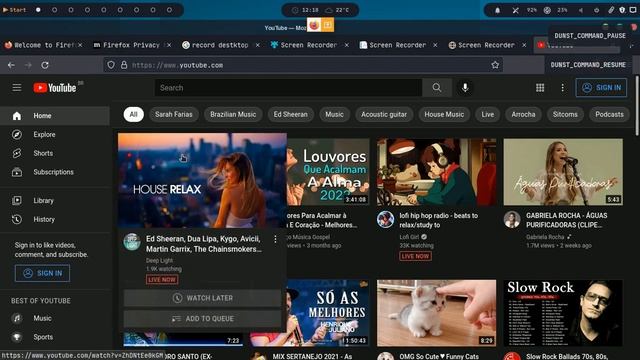Click the DUNST_COMMAND_RESUME notification
Image resolution: width=640 pixels, height=360 pixels.
[588, 65]
